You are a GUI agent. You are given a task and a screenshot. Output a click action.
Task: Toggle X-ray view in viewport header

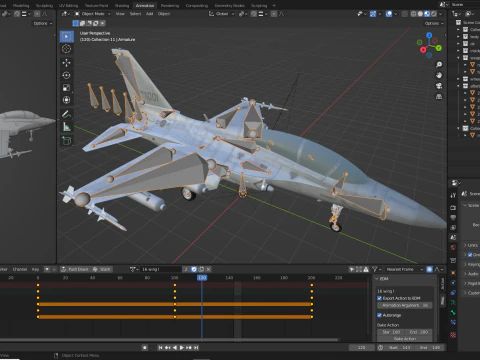(x=404, y=14)
